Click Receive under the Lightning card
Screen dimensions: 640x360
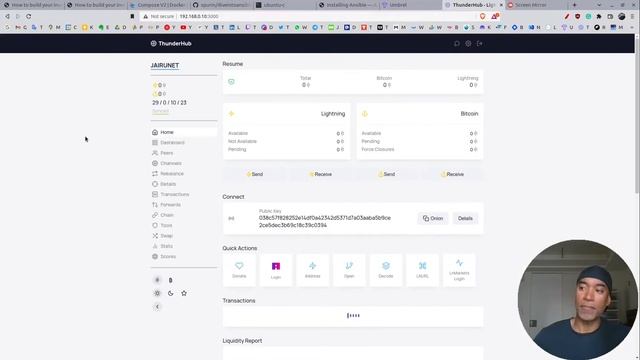[x=320, y=174]
